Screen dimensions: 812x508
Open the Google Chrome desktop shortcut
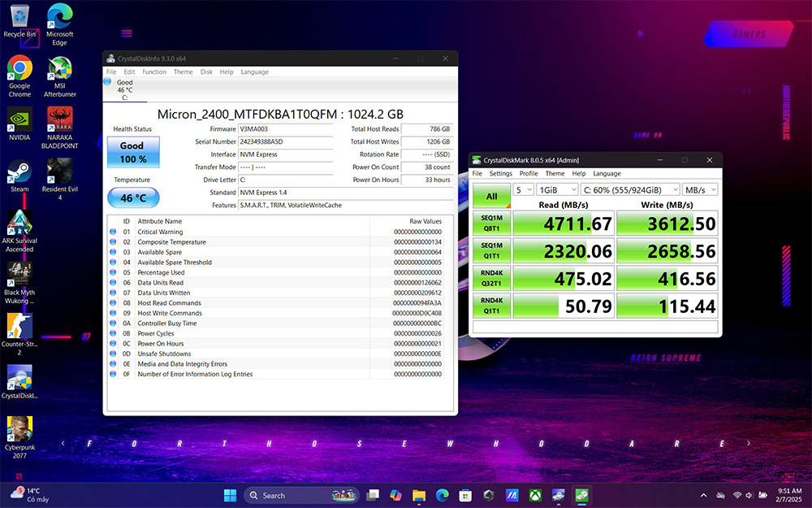pyautogui.click(x=19, y=69)
